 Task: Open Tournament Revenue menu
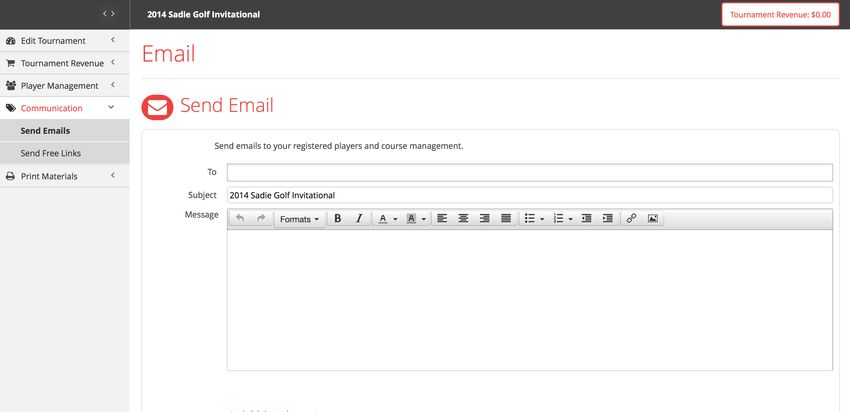[65, 63]
